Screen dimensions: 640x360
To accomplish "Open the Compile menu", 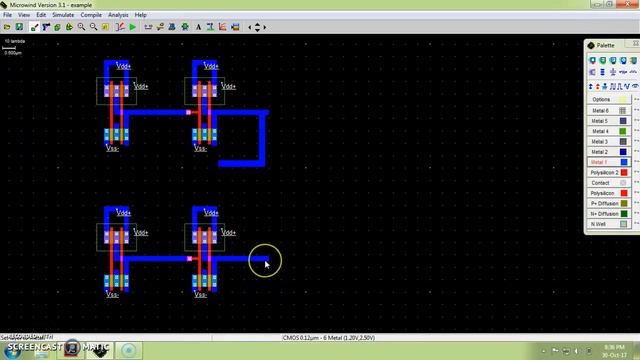I will (91, 15).
